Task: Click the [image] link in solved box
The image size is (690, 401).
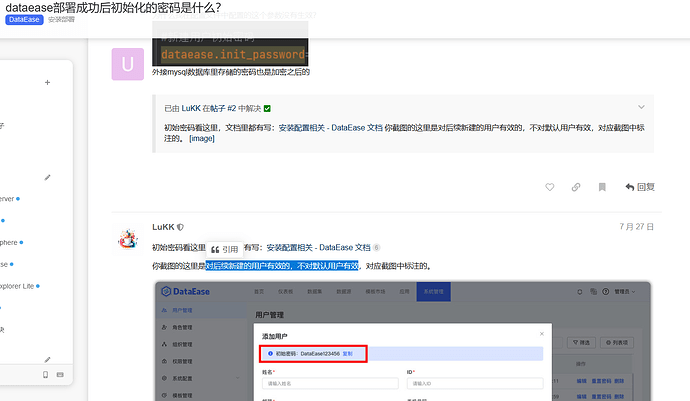Action: pyautogui.click(x=202, y=138)
